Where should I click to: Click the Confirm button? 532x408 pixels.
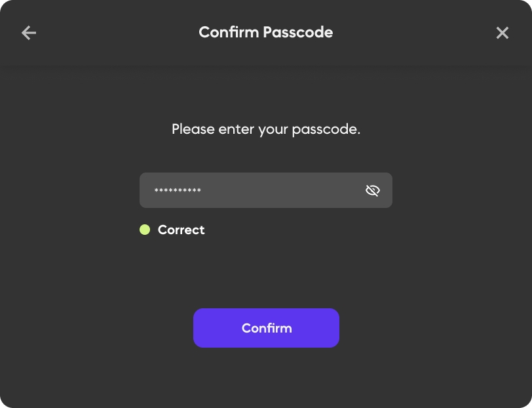266,328
